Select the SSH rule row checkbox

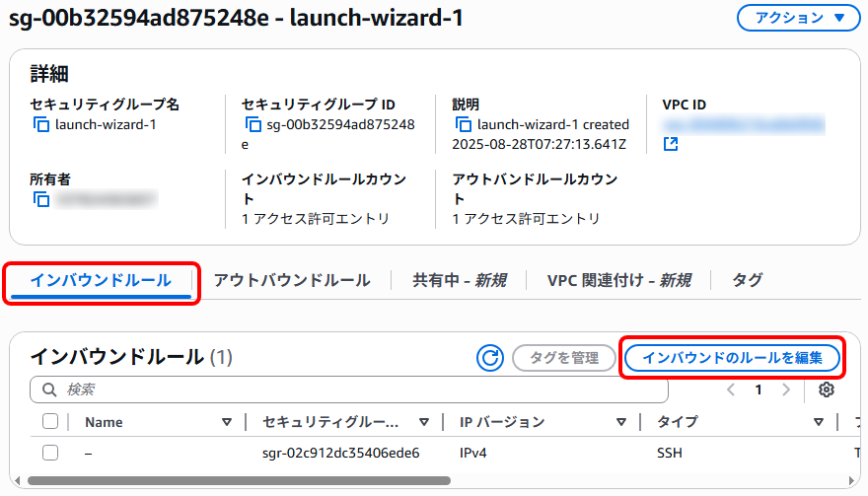(x=50, y=454)
